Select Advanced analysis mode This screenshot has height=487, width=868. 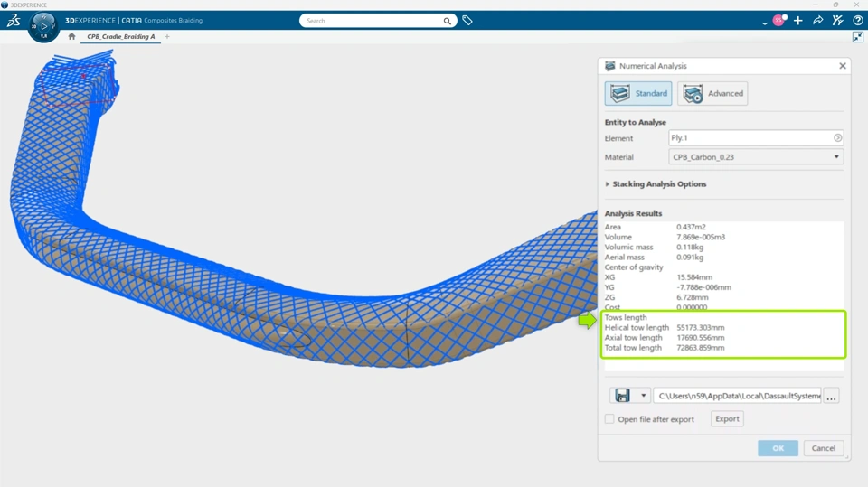[712, 94]
